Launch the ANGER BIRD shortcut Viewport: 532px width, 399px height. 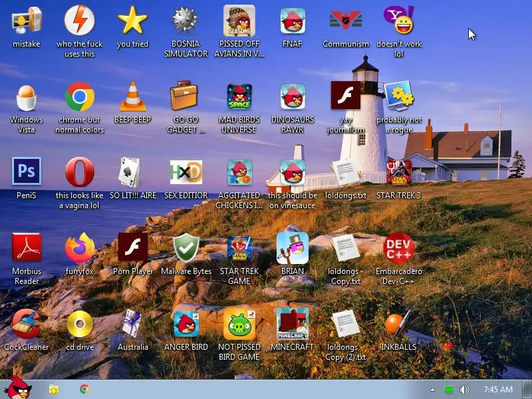tap(186, 325)
